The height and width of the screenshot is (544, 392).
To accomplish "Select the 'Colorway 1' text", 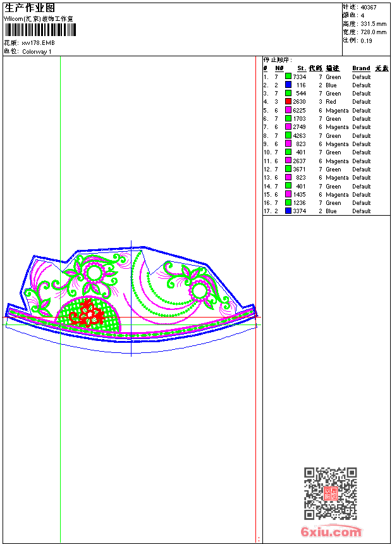I will point(37,52).
